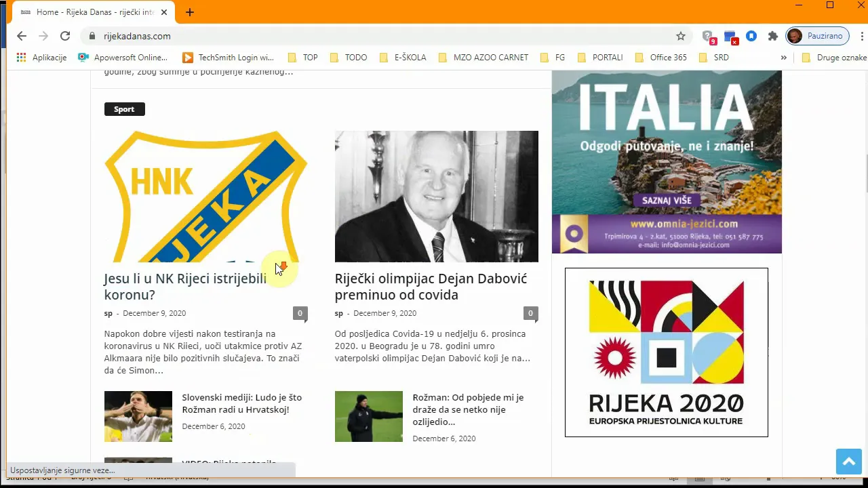
Task: Open the Extensions puzzle icon
Action: (772, 36)
